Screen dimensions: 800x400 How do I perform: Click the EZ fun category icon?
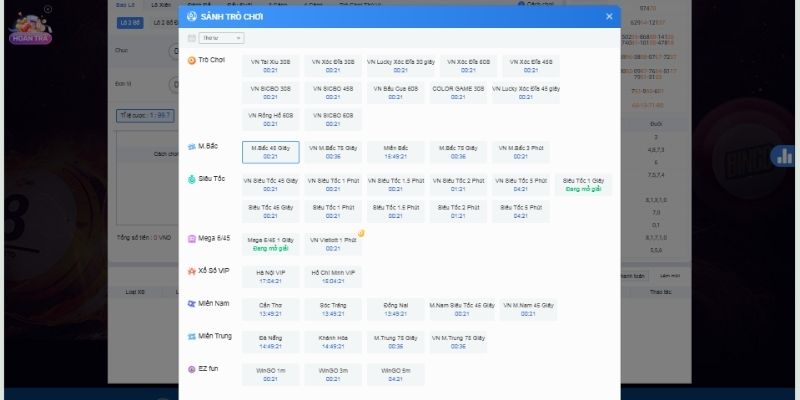192,369
